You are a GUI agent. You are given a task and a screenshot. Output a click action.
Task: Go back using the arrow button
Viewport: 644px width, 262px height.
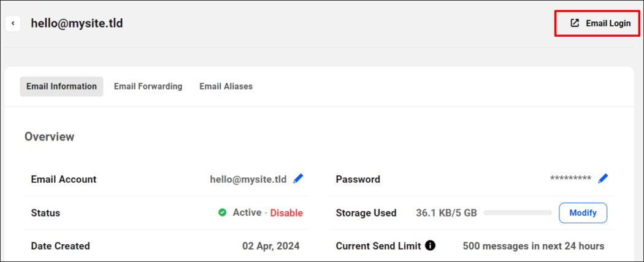click(13, 24)
